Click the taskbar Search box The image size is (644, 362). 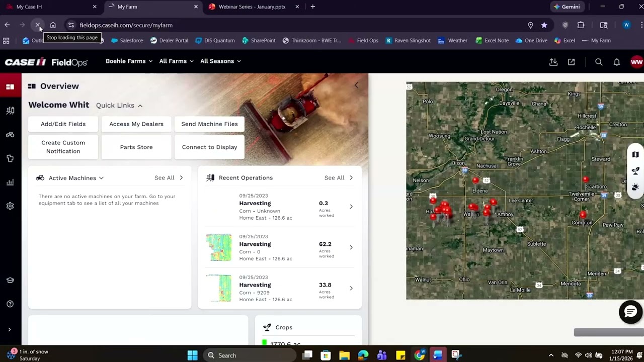tap(249, 355)
